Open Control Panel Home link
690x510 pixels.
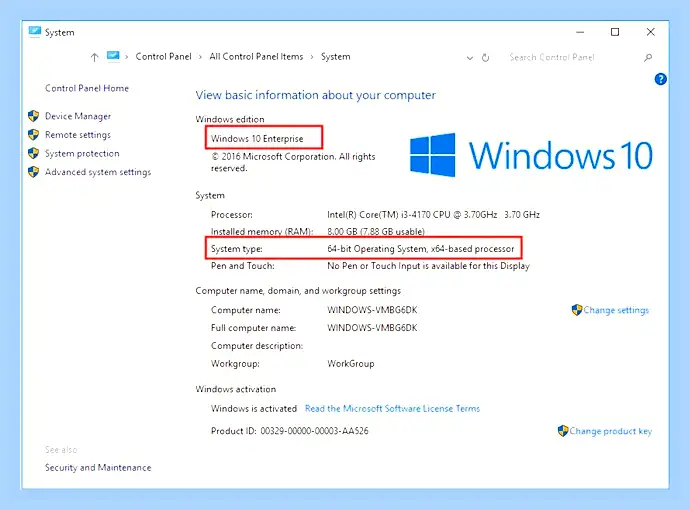(x=87, y=88)
